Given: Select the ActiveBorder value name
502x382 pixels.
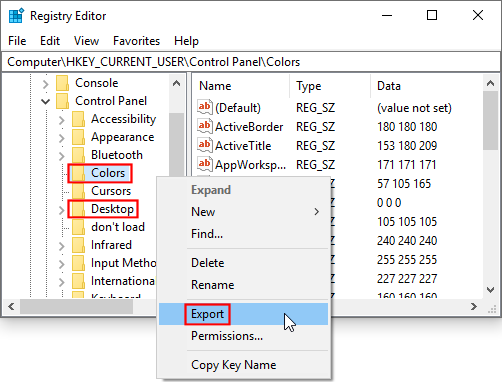Looking at the screenshot, I should pyautogui.click(x=249, y=127).
